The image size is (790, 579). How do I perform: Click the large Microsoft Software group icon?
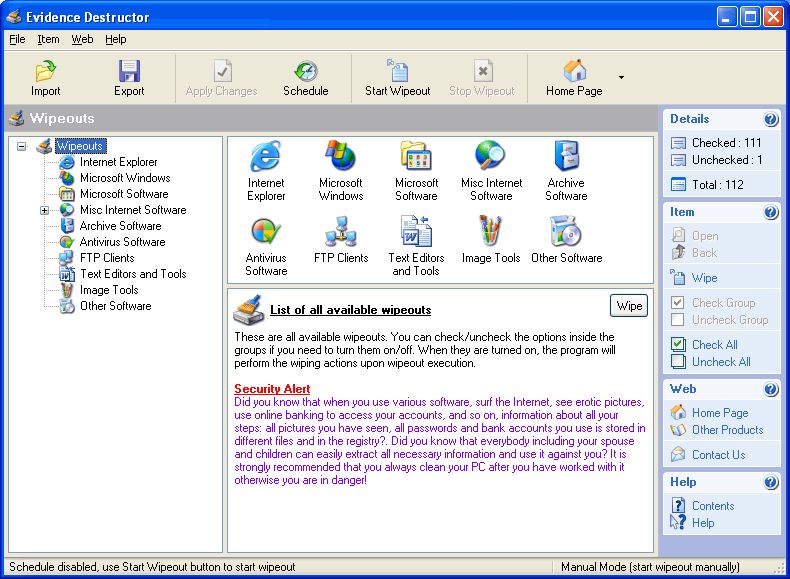pos(416,155)
